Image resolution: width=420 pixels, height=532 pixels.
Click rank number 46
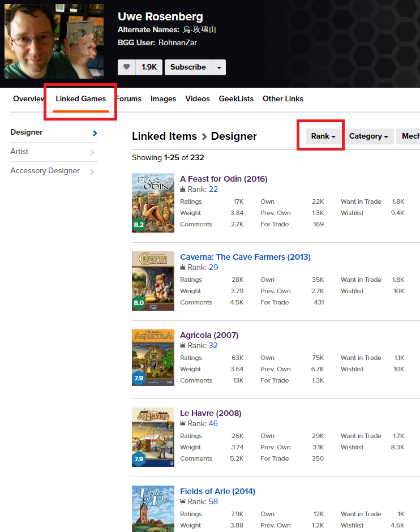click(x=213, y=423)
